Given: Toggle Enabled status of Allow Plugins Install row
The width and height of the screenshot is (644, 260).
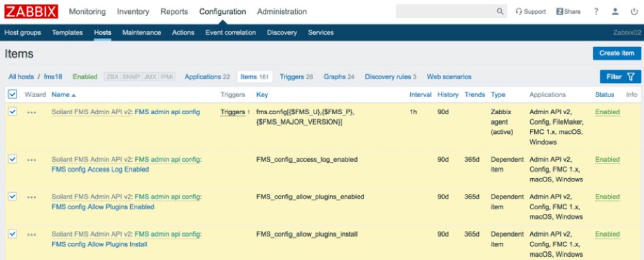Looking at the screenshot, I should coord(607,234).
